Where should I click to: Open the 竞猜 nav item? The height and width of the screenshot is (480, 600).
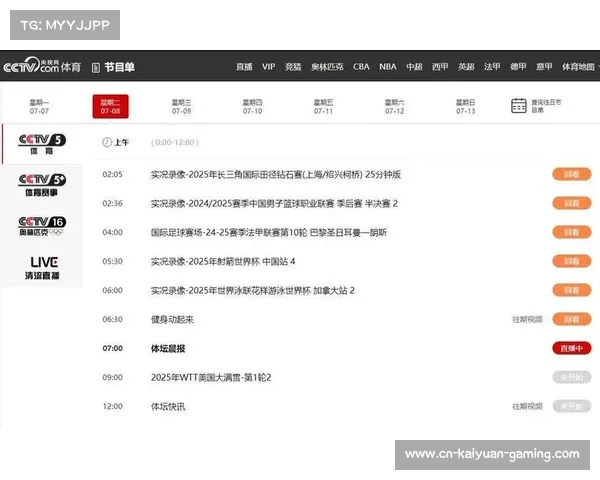(x=293, y=67)
